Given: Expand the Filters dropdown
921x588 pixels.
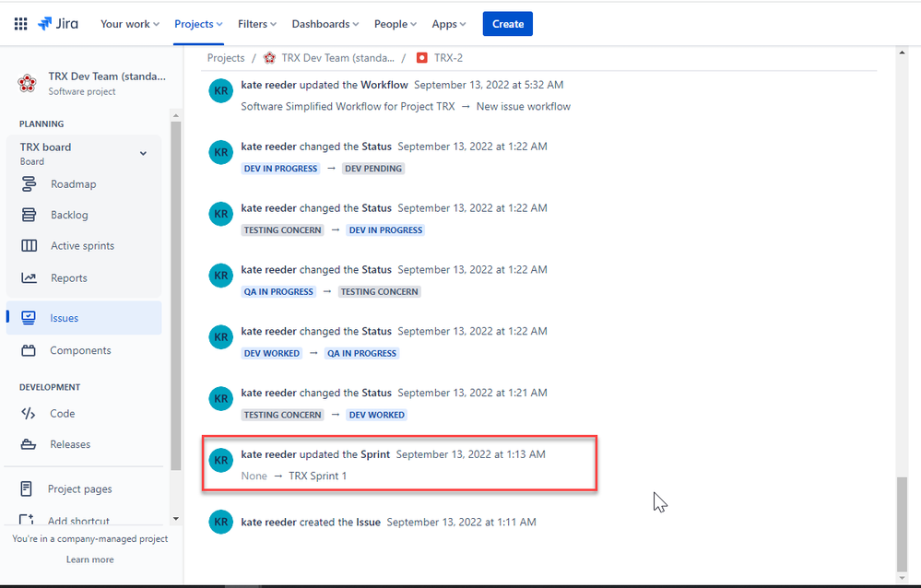Looking at the screenshot, I should (256, 24).
